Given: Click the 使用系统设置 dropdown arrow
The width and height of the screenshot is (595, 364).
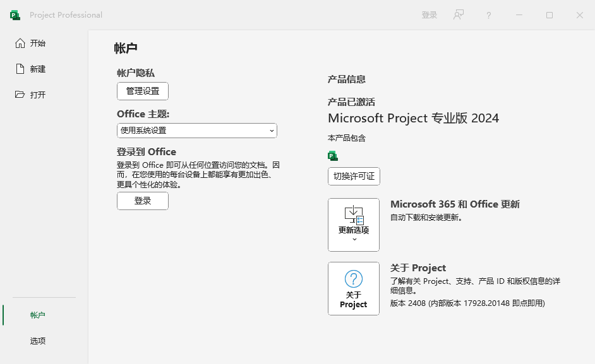Looking at the screenshot, I should coord(272,131).
